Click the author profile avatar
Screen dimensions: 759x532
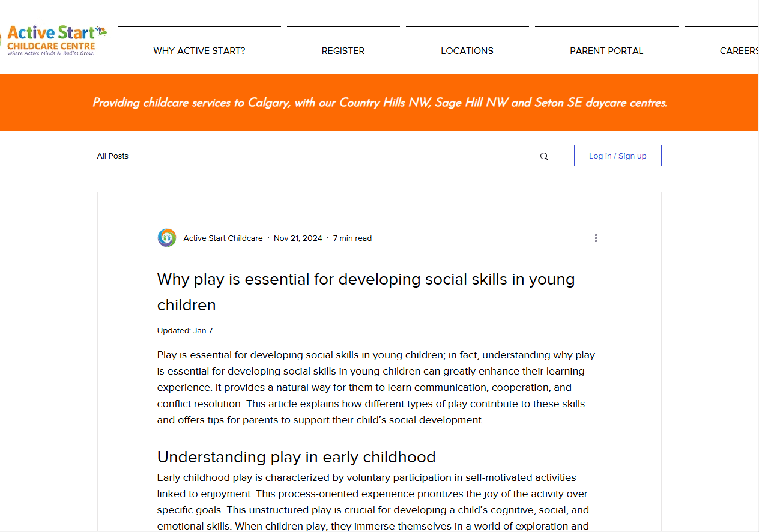(166, 237)
